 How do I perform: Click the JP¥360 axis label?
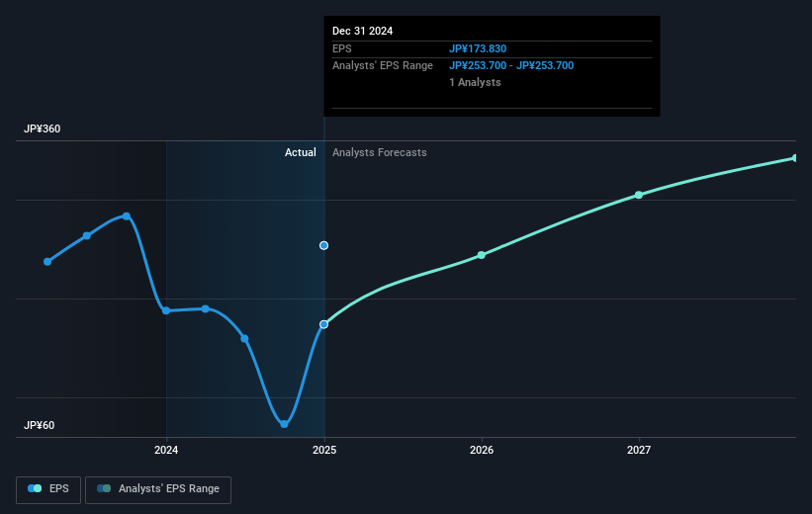[42, 128]
